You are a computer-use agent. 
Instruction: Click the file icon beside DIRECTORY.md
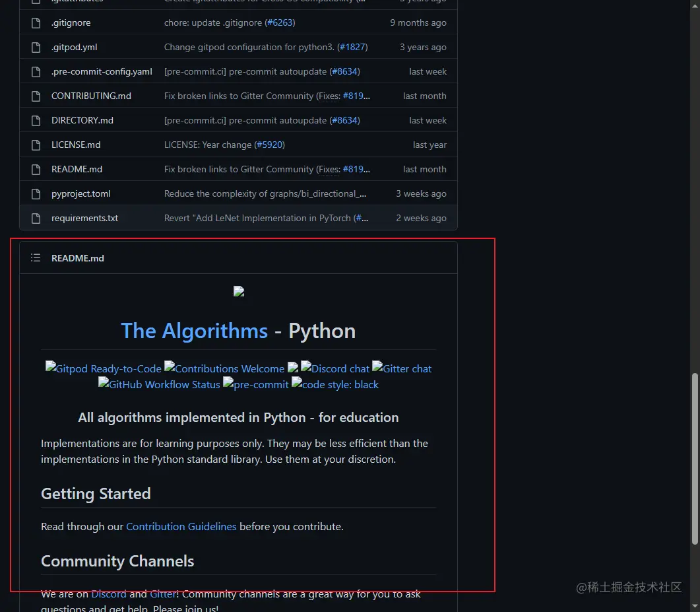tap(36, 121)
